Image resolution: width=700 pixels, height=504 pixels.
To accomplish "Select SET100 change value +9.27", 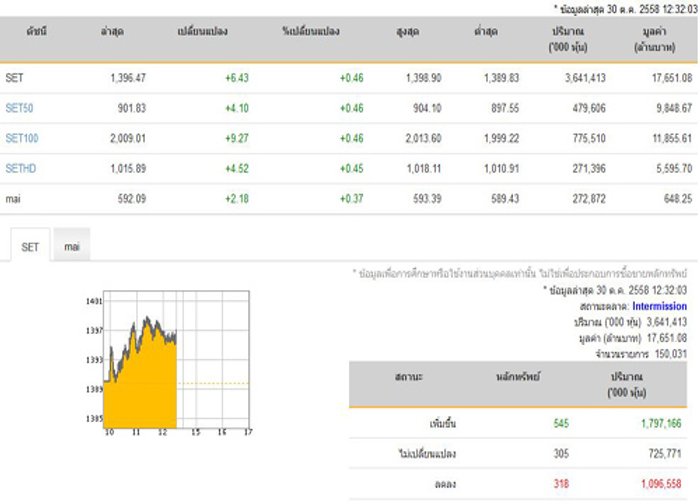I will 237,138.
